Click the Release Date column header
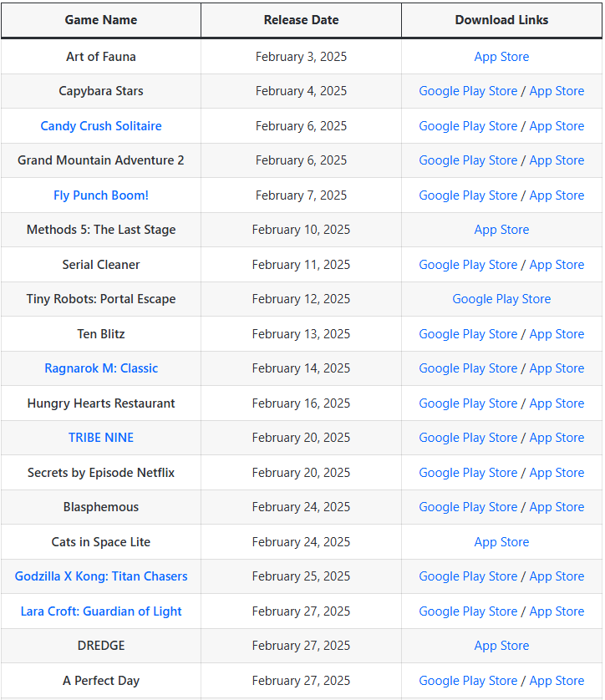Screen dimensions: 605x700 (301, 20)
